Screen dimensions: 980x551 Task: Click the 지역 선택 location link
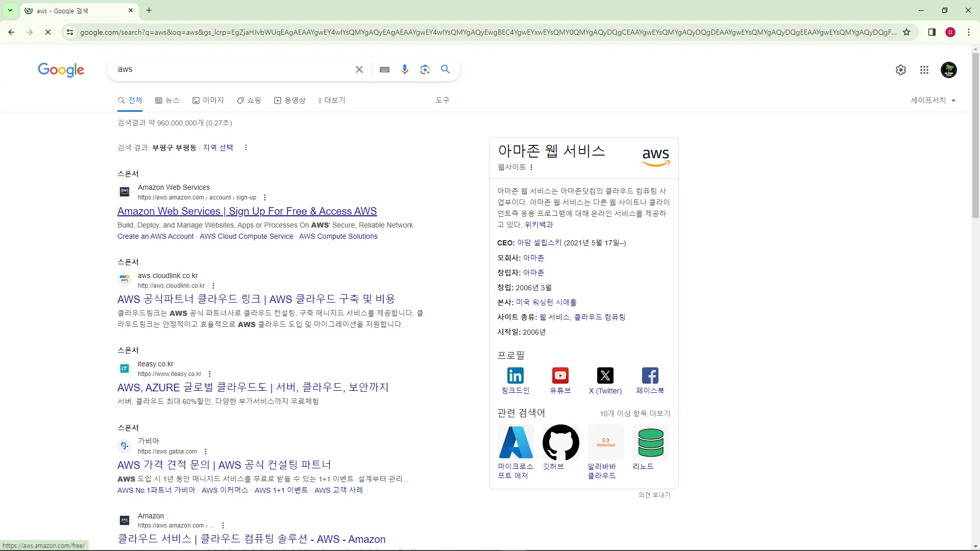pyautogui.click(x=218, y=147)
